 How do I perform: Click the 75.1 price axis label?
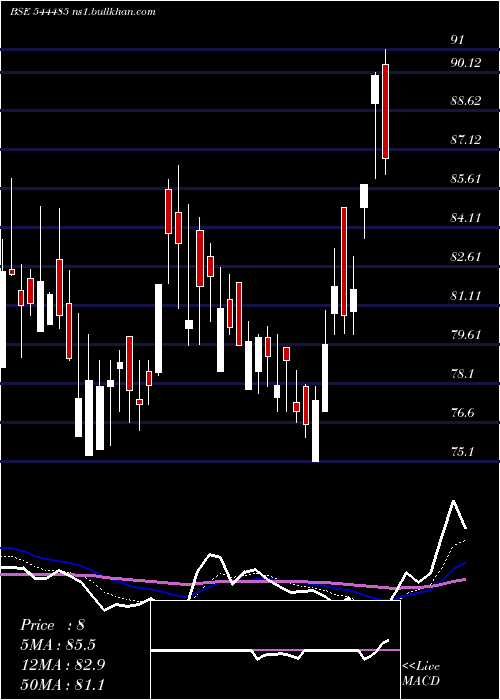(462, 452)
